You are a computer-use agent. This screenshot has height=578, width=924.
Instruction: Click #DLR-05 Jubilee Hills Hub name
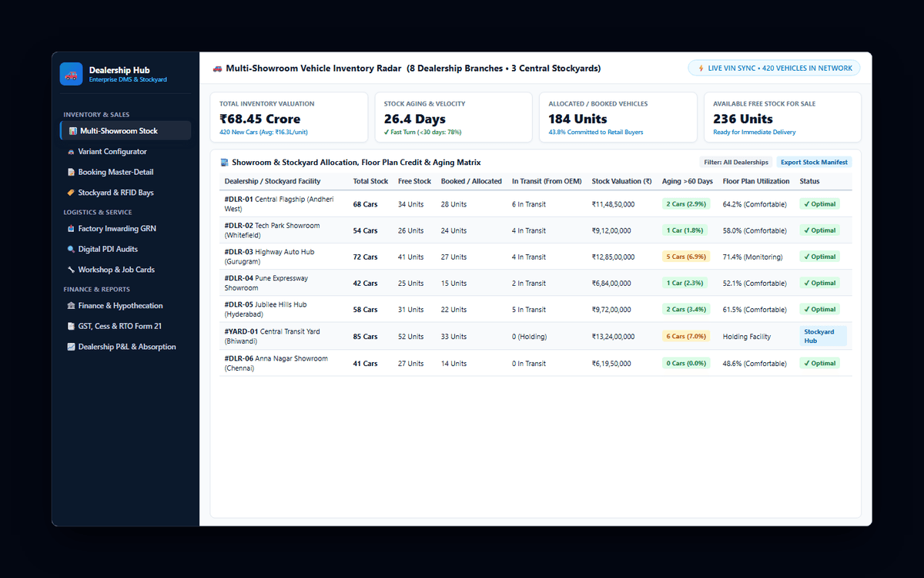[265, 309]
